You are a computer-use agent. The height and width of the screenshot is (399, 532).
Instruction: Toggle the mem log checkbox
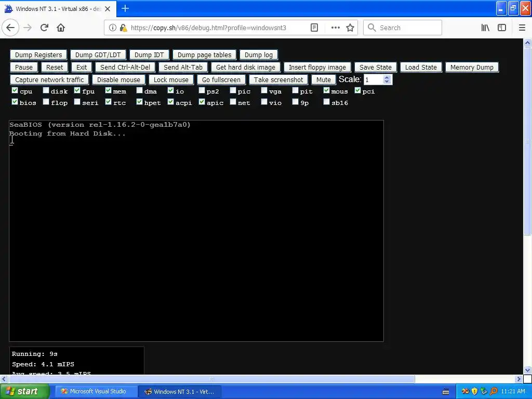(108, 90)
